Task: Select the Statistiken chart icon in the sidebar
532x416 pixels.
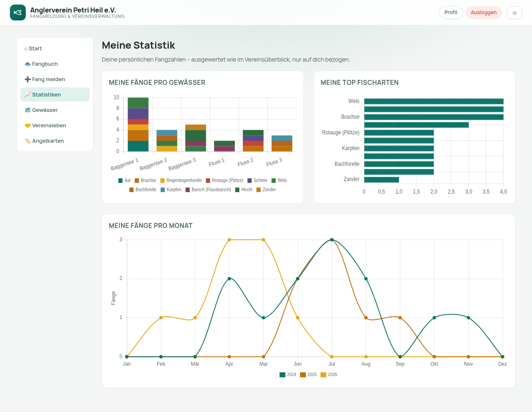Action: pyautogui.click(x=27, y=95)
